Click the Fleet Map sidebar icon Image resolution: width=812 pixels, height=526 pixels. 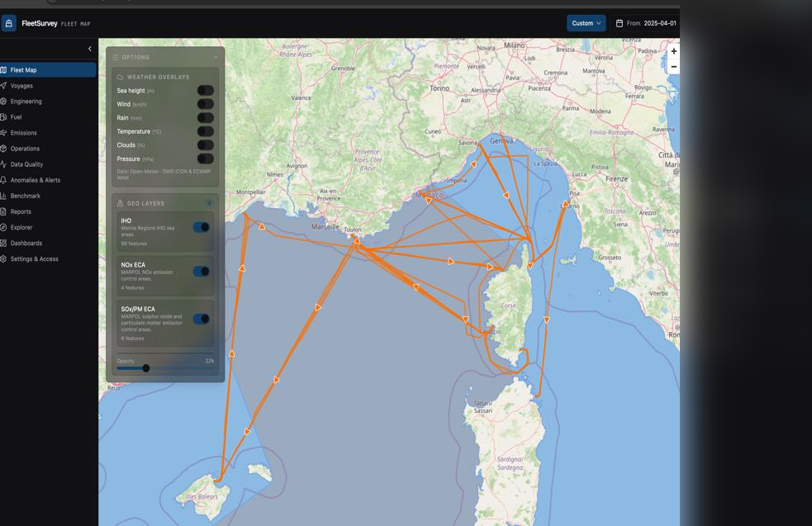click(x=3, y=70)
